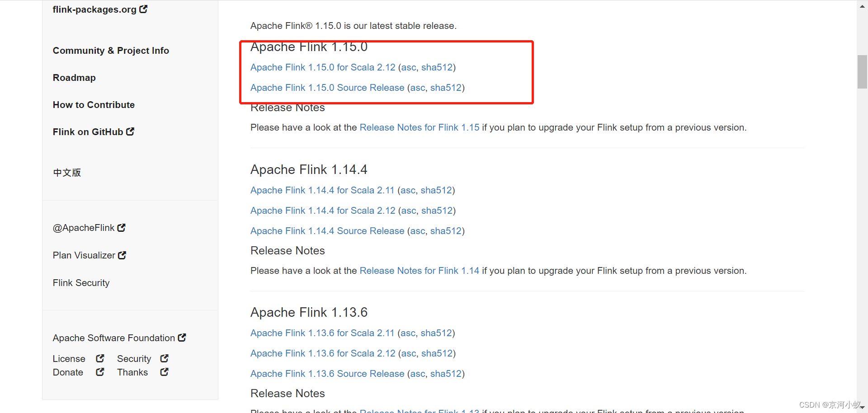Click the Thanks footer link
Viewport: 868px width, 413px height.
point(132,372)
